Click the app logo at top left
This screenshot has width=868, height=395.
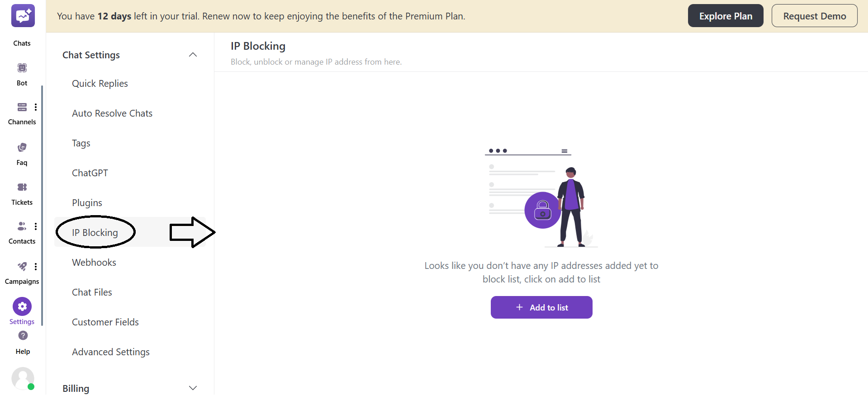coord(22,16)
